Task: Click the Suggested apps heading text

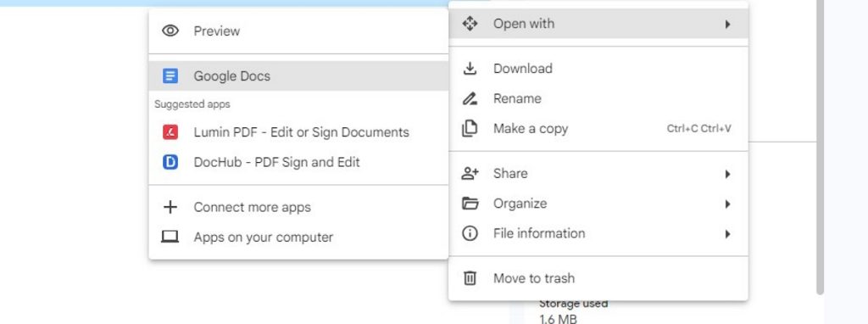Action: pos(192,104)
